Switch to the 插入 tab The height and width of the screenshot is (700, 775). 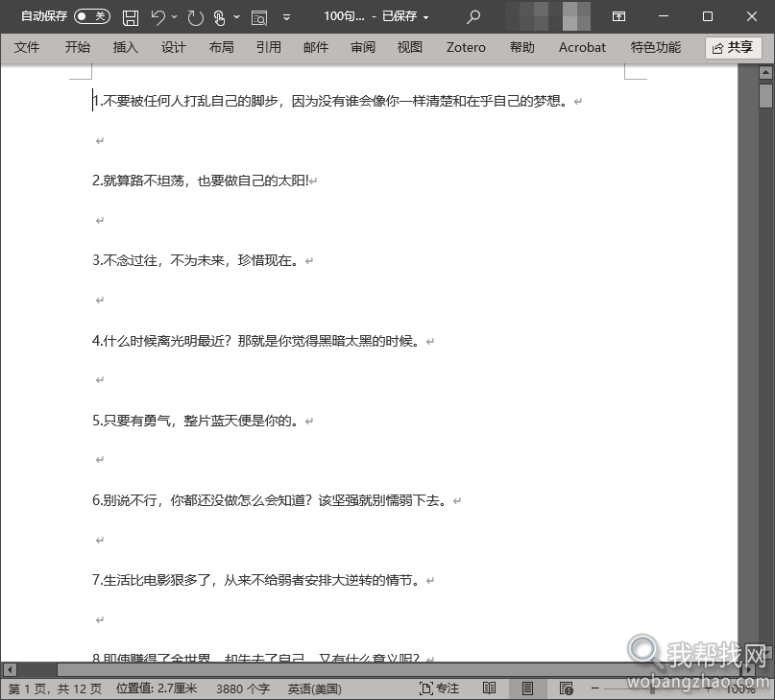click(126, 47)
